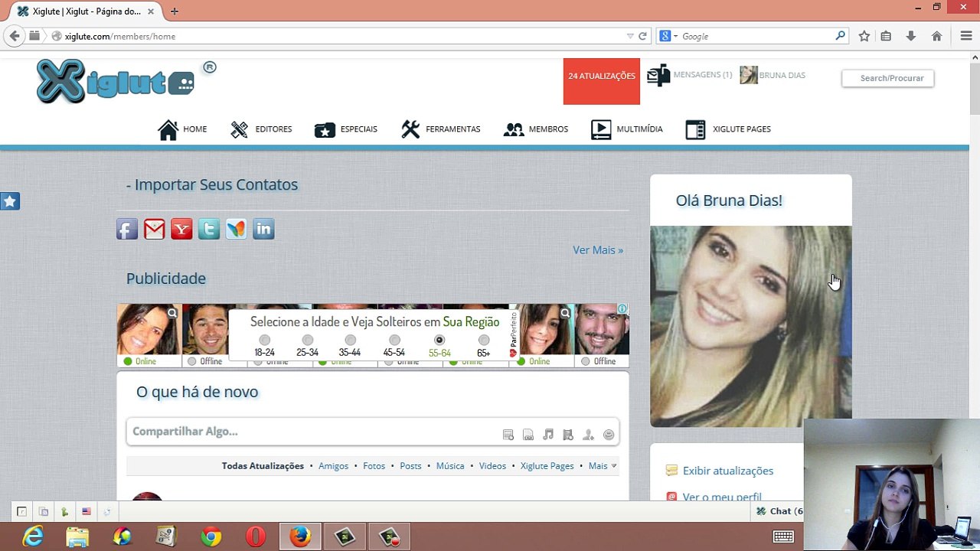Reload the page in the address bar

coord(642,36)
